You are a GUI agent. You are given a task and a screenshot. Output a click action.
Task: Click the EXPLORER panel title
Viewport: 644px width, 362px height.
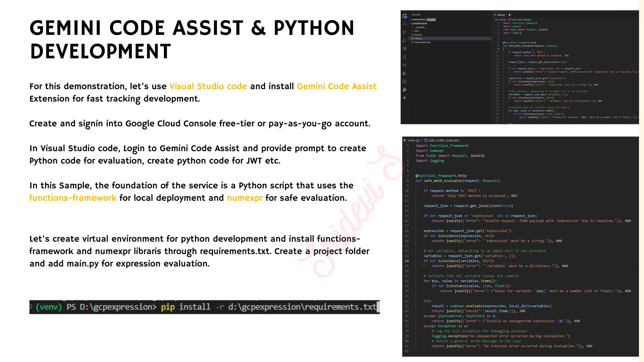tap(416, 15)
